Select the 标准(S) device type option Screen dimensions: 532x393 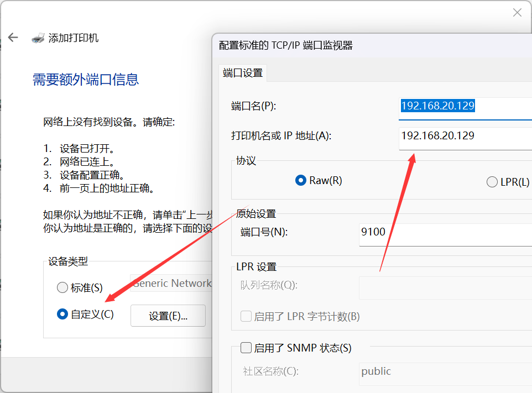pyautogui.click(x=62, y=287)
